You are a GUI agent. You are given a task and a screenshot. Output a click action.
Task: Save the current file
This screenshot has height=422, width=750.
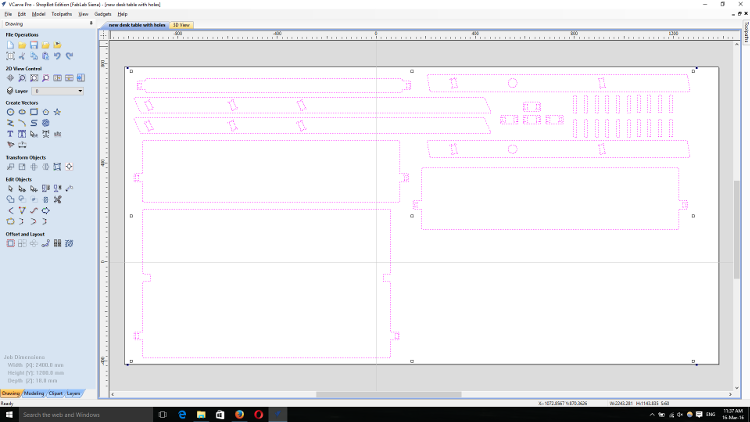click(33, 45)
